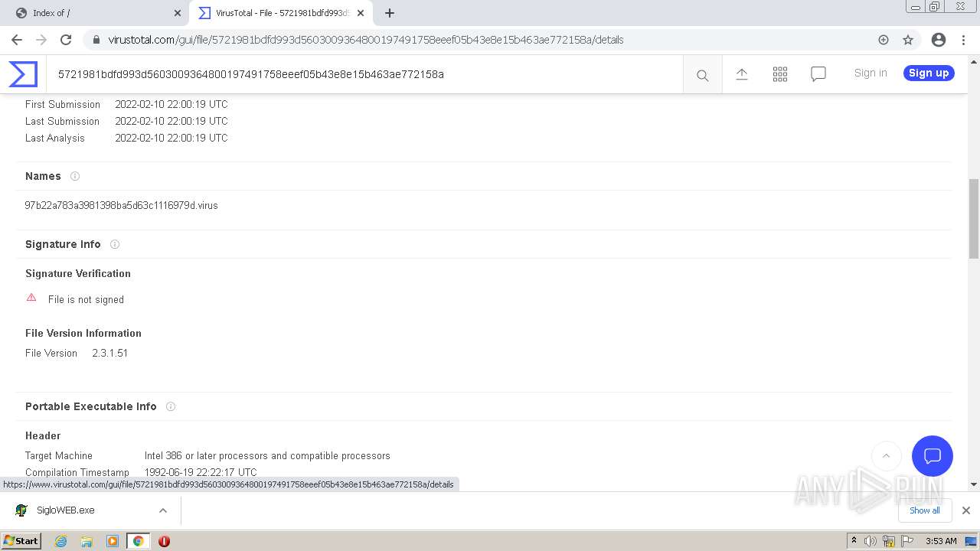Open the Windows Start menu

21,541
